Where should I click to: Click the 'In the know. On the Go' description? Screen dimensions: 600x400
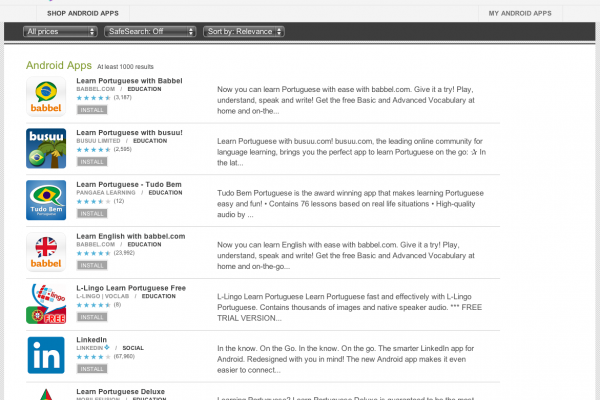(346, 359)
